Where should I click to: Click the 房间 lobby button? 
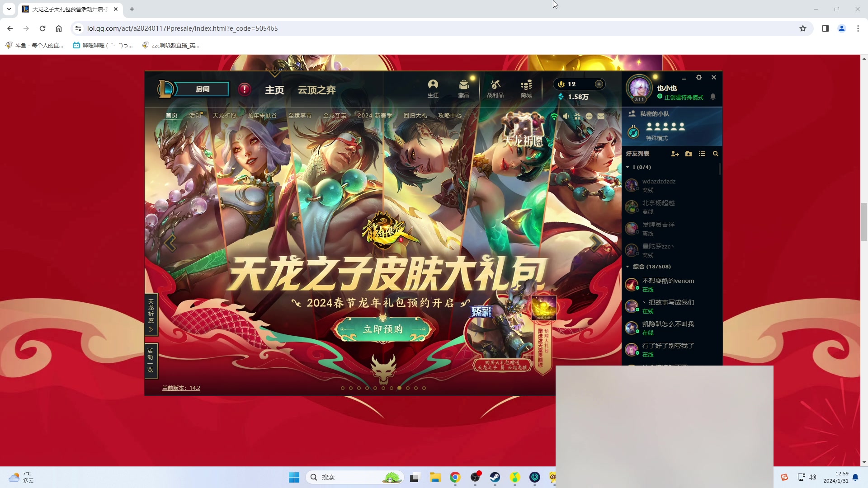[x=203, y=89]
